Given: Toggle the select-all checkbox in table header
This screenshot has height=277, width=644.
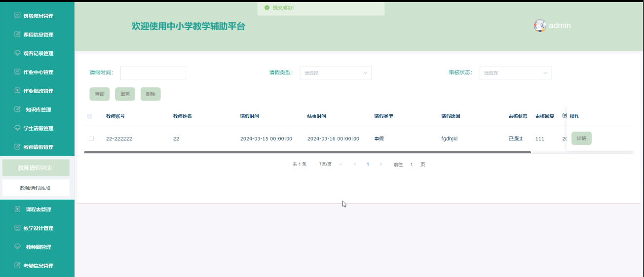Looking at the screenshot, I should [90, 116].
